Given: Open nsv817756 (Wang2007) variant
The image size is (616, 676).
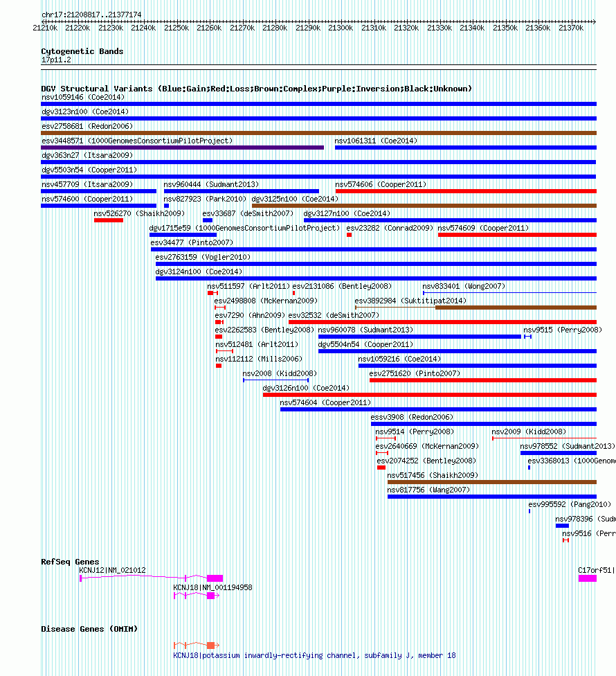Looking at the screenshot, I should [428, 490].
